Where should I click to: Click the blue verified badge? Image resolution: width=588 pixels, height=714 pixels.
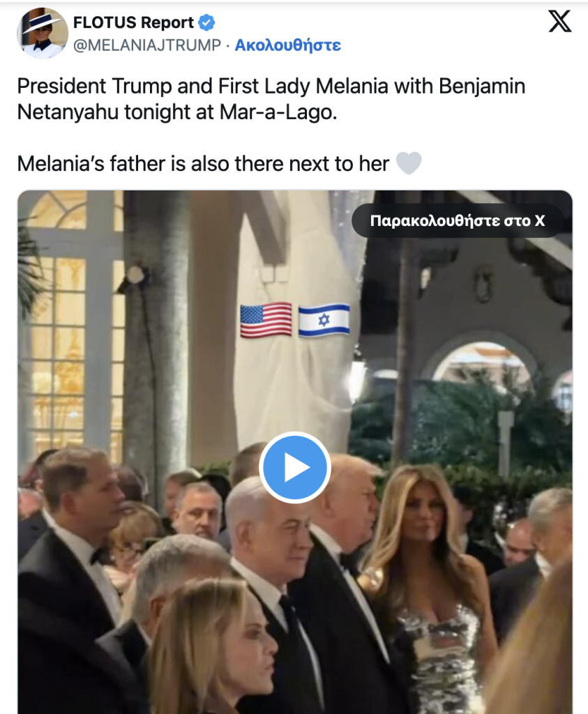(x=206, y=22)
